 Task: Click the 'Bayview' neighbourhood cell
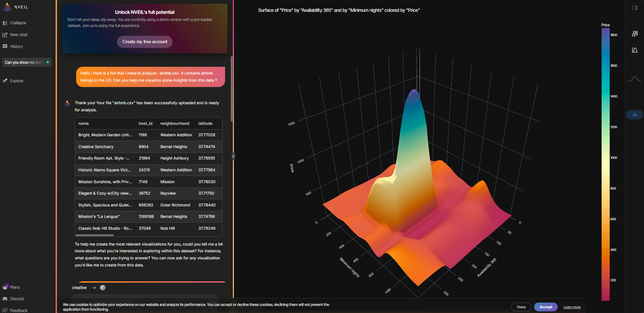click(168, 193)
